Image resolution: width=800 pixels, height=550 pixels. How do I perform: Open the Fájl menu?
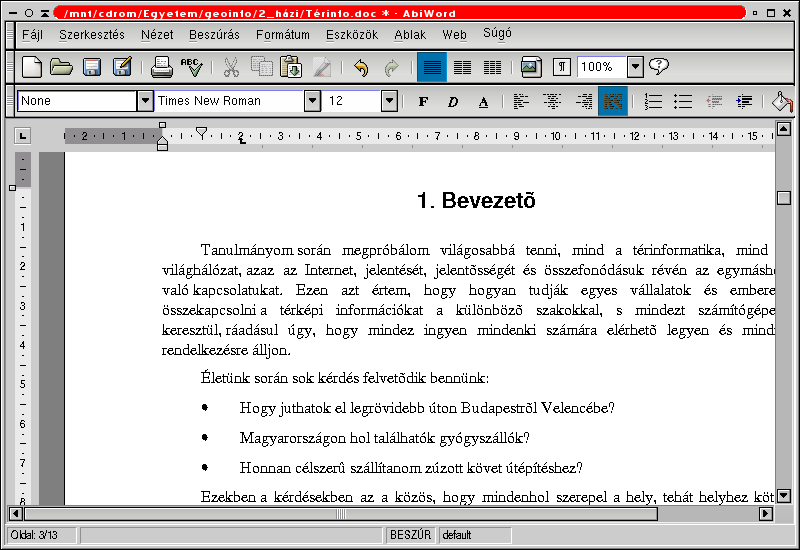tap(32, 35)
